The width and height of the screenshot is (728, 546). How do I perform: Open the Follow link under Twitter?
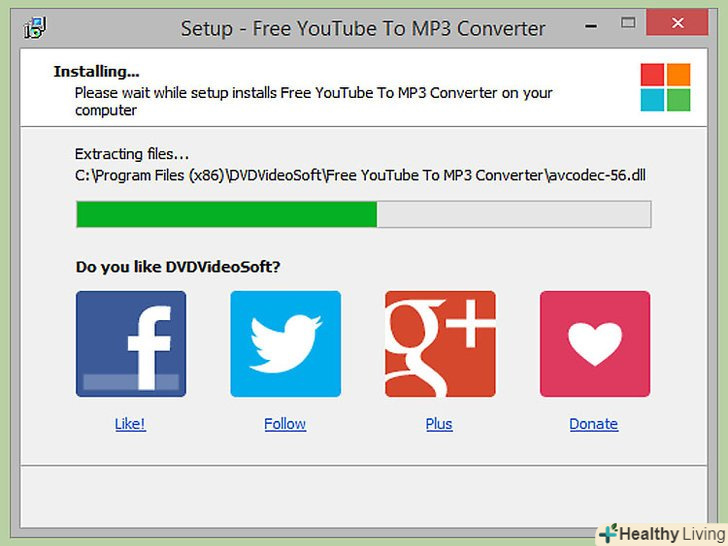285,424
